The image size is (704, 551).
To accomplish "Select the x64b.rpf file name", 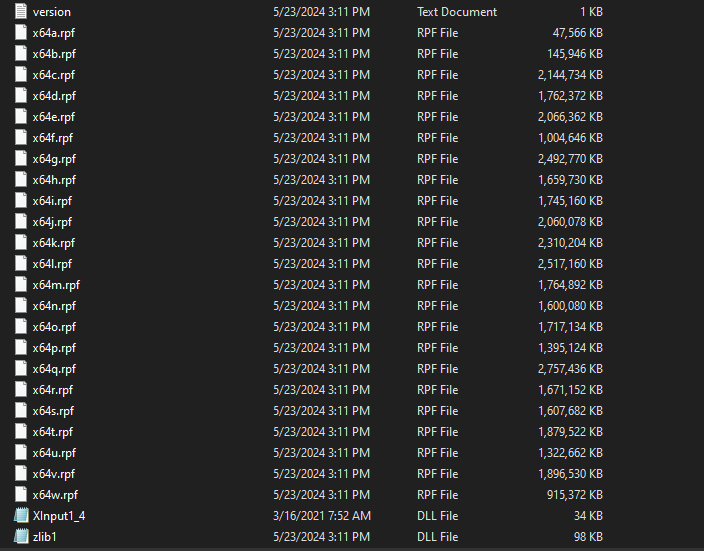I will point(54,54).
